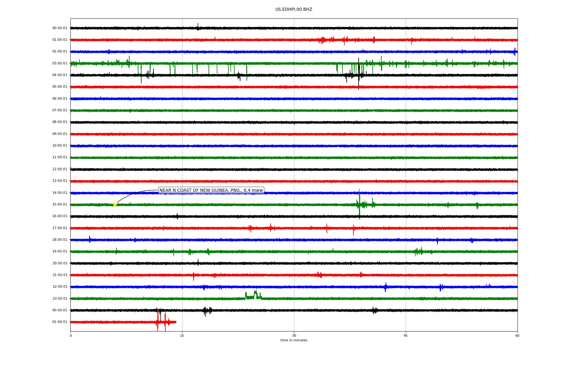This screenshot has height=368, width=588.
Task: Click x-axis tick label 30
Action: point(294,335)
